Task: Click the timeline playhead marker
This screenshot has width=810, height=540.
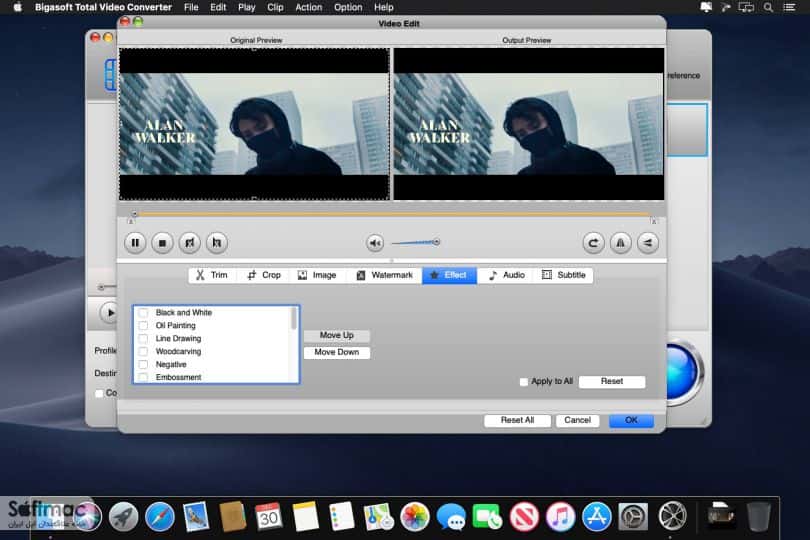Action: click(x=134, y=213)
